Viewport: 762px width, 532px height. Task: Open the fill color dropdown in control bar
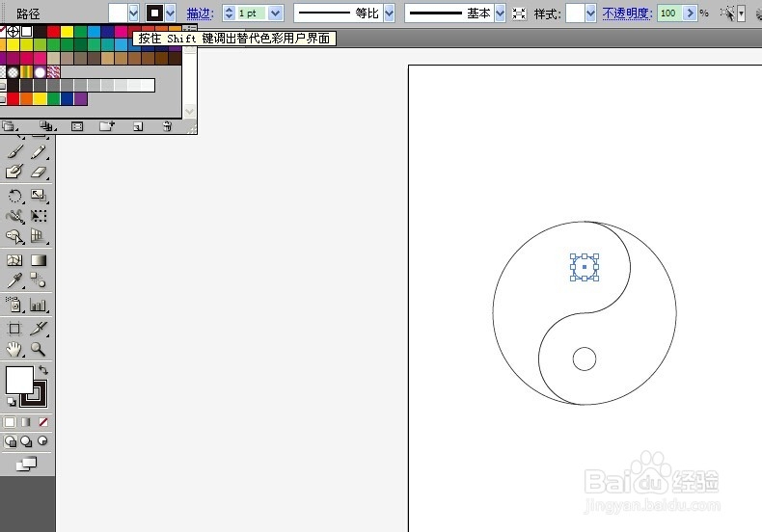(134, 13)
